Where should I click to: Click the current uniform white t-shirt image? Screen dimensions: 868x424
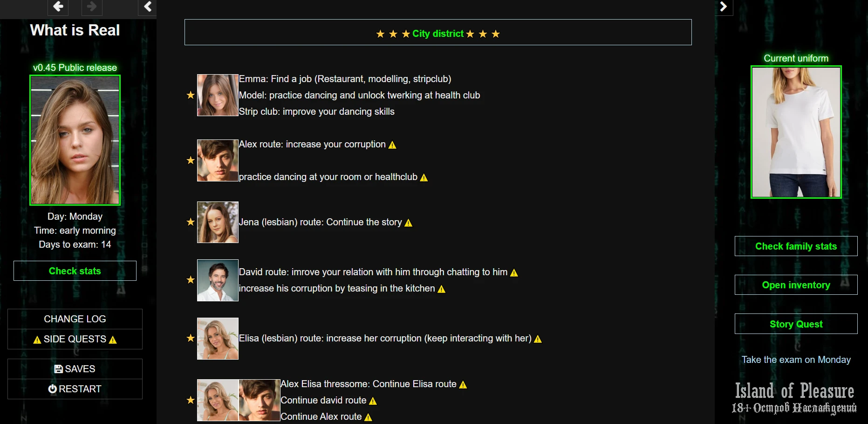pyautogui.click(x=796, y=132)
